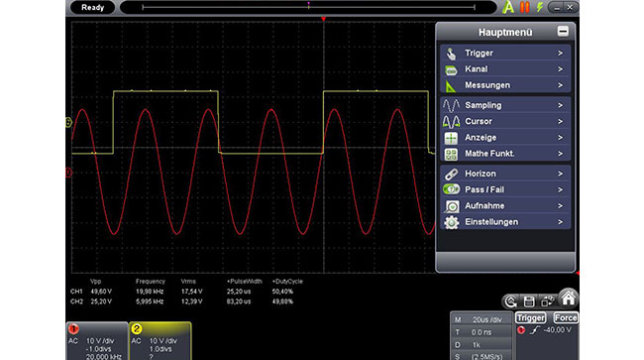Click the CH2 frequency value 5,995 kHz
Viewport: 644px width, 360px height.
click(x=150, y=301)
